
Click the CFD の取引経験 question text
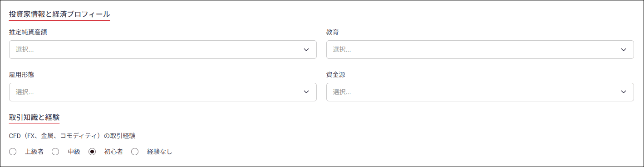tap(72, 135)
